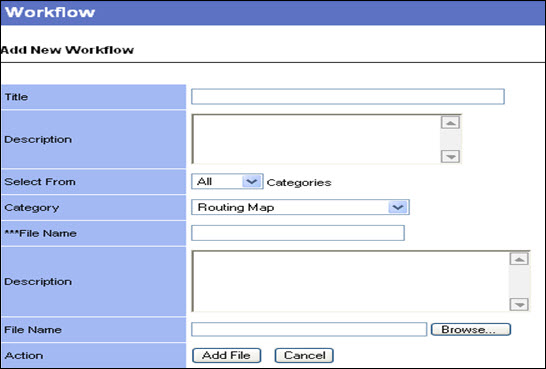This screenshot has width=546, height=369.
Task: Click the upper Description scrollbar track
Action: coord(451,139)
